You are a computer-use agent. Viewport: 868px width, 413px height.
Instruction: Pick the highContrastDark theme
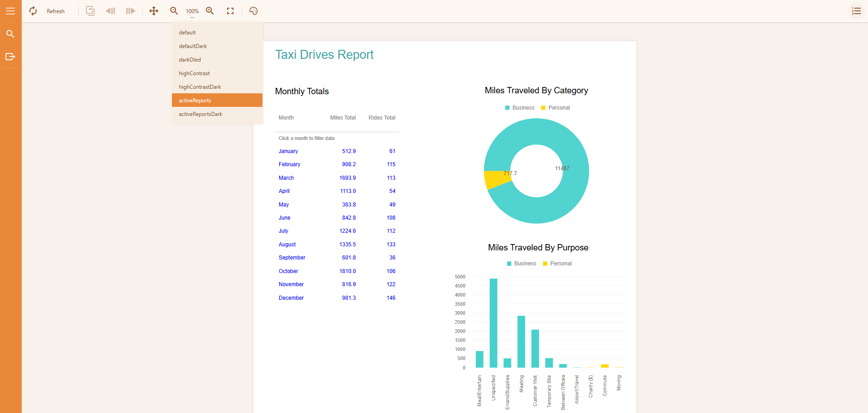[217, 87]
